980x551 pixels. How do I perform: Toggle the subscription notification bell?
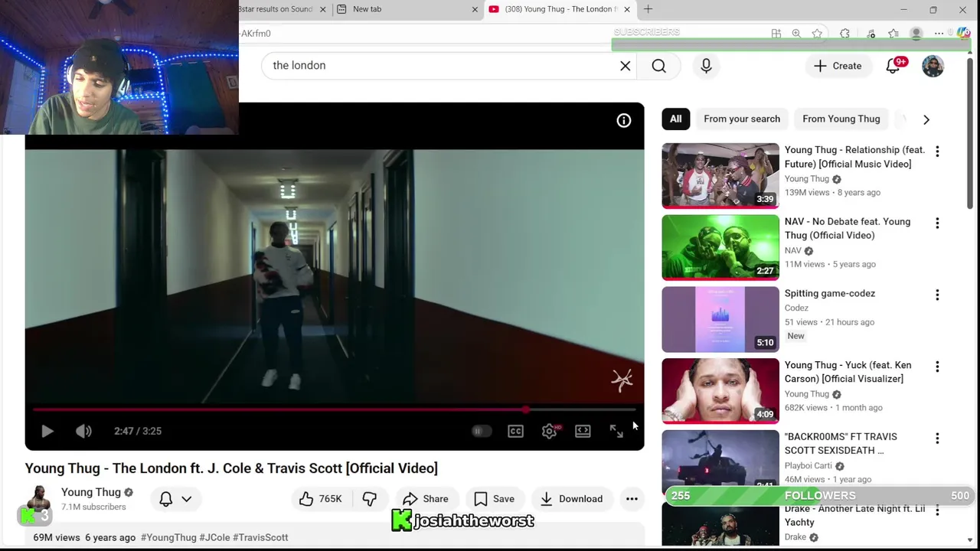click(166, 499)
